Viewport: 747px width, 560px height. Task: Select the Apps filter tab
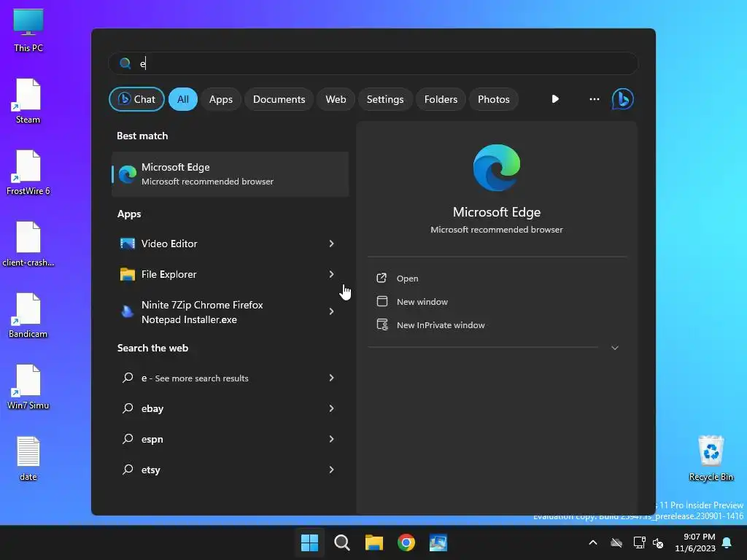(220, 99)
